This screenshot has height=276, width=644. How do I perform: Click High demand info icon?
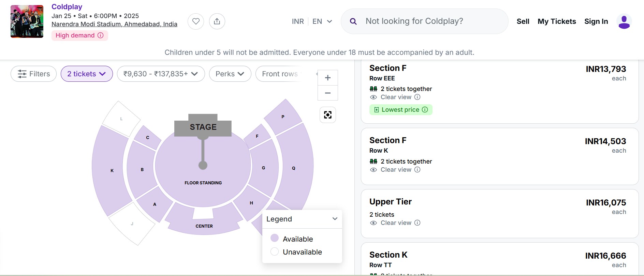pyautogui.click(x=101, y=35)
